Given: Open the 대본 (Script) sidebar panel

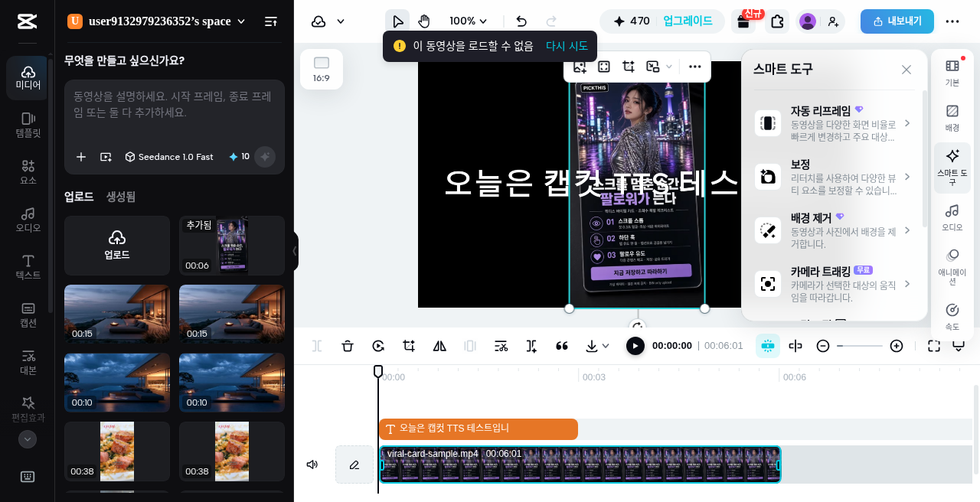Looking at the screenshot, I should (27, 363).
